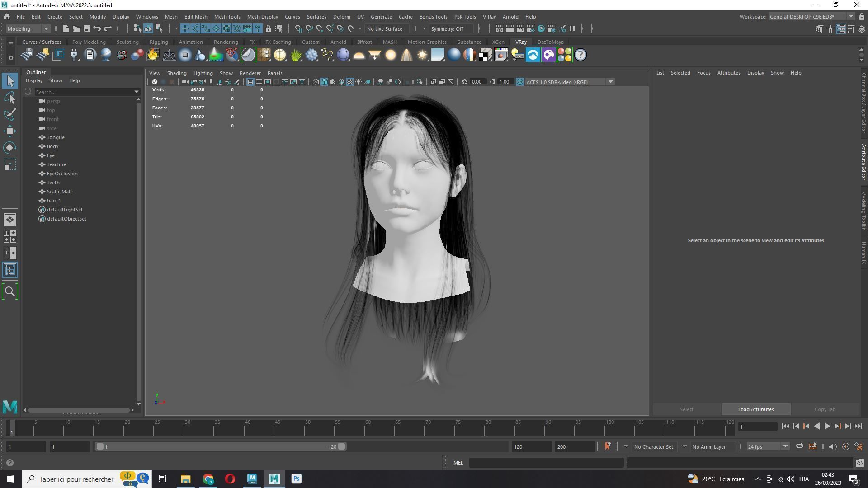Select the arrow Select tool

coord(10,81)
